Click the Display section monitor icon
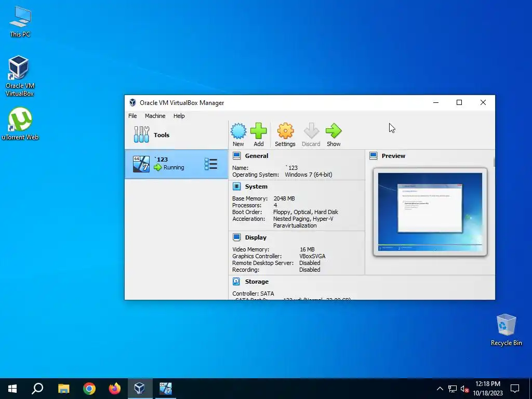532x399 pixels. 237,237
